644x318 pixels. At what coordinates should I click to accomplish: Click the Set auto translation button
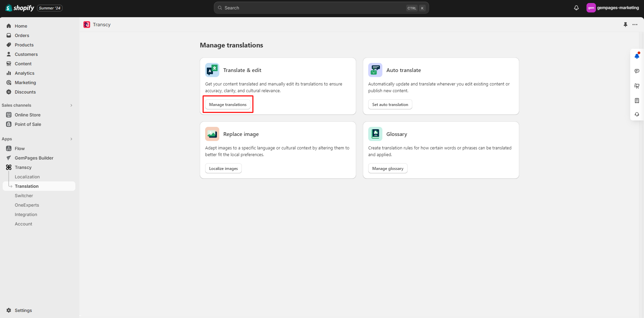[390, 105]
